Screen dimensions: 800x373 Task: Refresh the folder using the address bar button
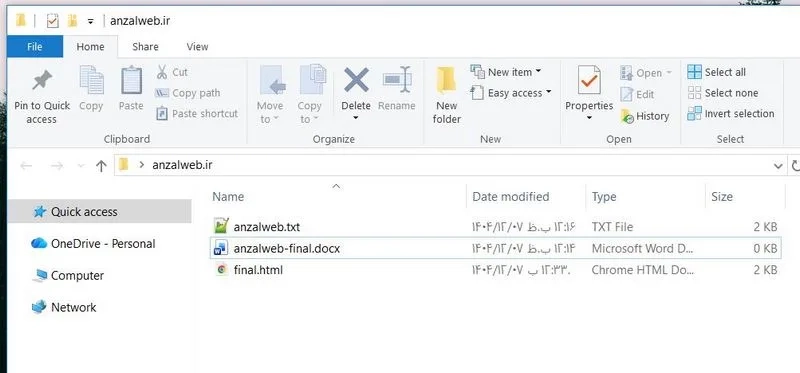[795, 166]
